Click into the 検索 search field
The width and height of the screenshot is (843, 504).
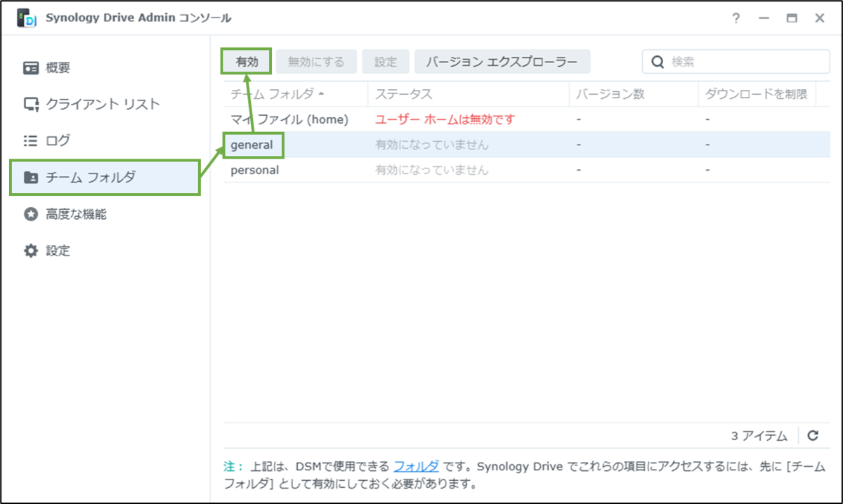click(736, 62)
